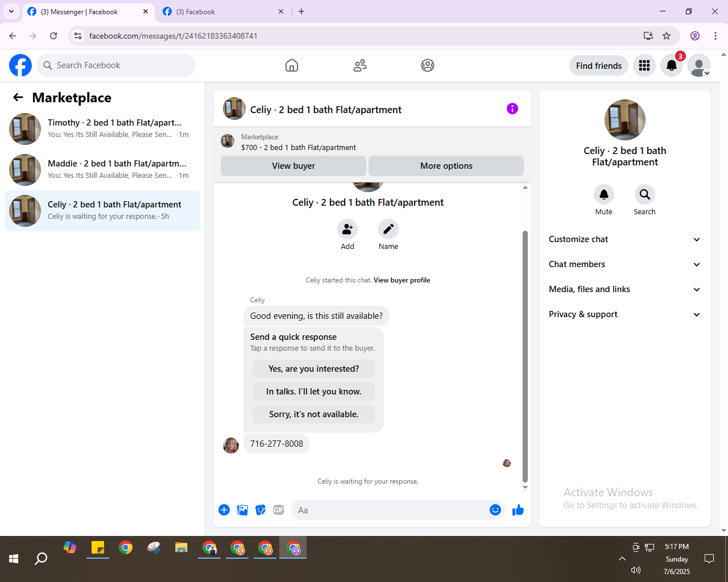This screenshot has width=728, height=582.
Task: Click the Search Facebook field
Action: pos(116,65)
